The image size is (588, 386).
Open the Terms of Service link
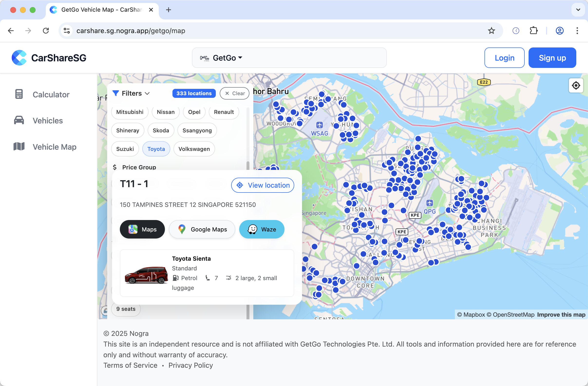[x=130, y=365]
